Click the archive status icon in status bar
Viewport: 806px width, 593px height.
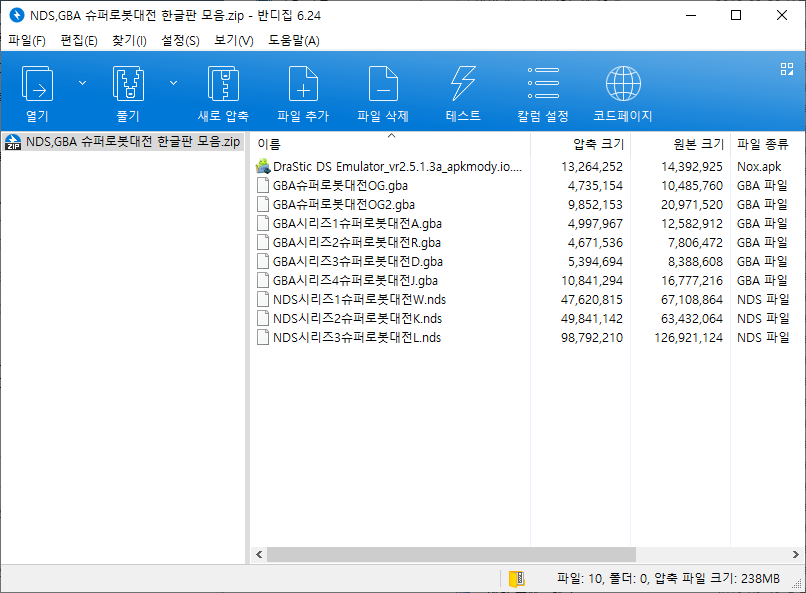coord(516,578)
